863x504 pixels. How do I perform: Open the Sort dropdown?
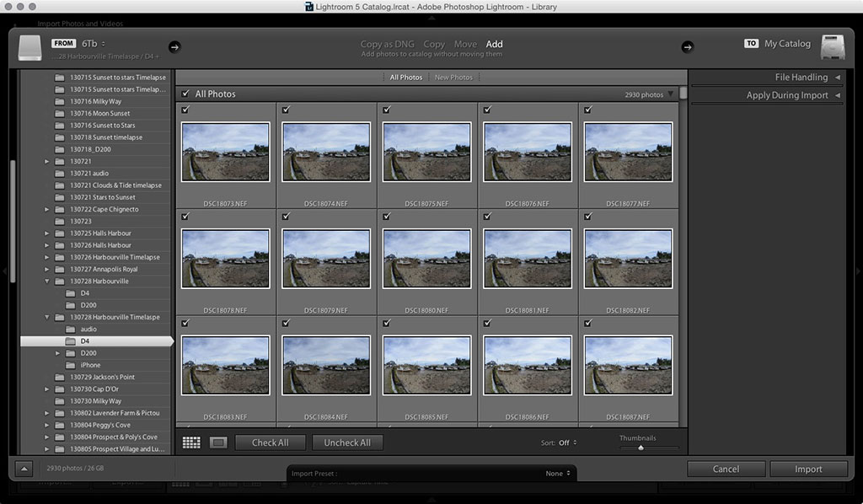coord(567,442)
